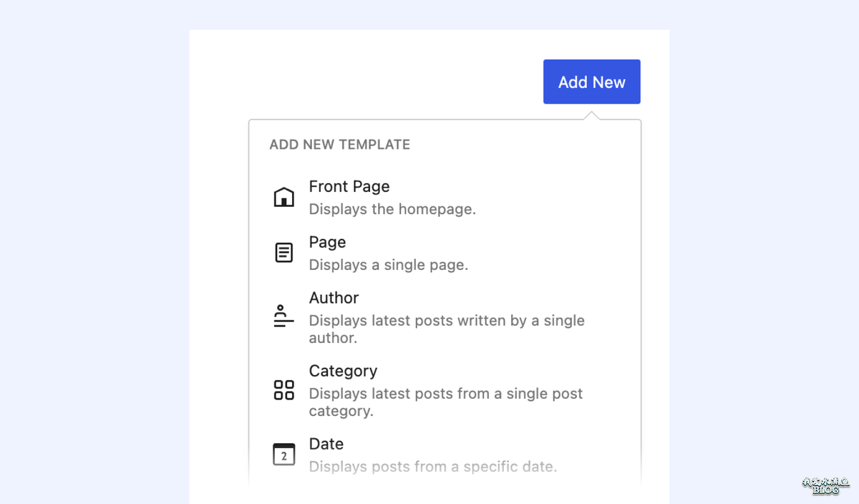Click the homepage icon next to Front Page

[284, 196]
